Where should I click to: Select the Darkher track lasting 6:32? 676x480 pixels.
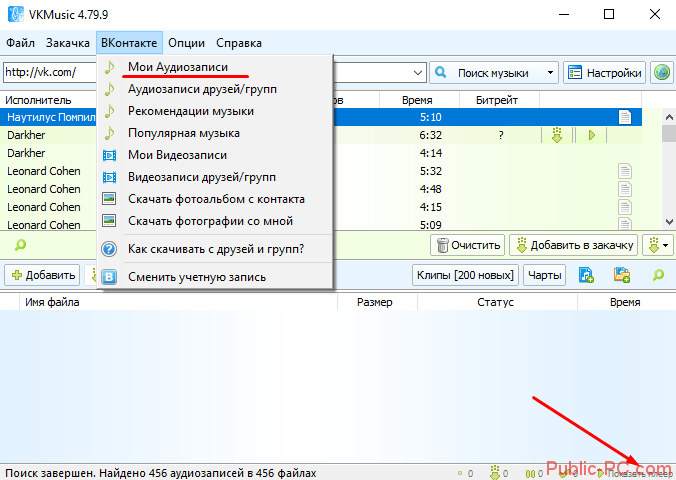(321, 135)
